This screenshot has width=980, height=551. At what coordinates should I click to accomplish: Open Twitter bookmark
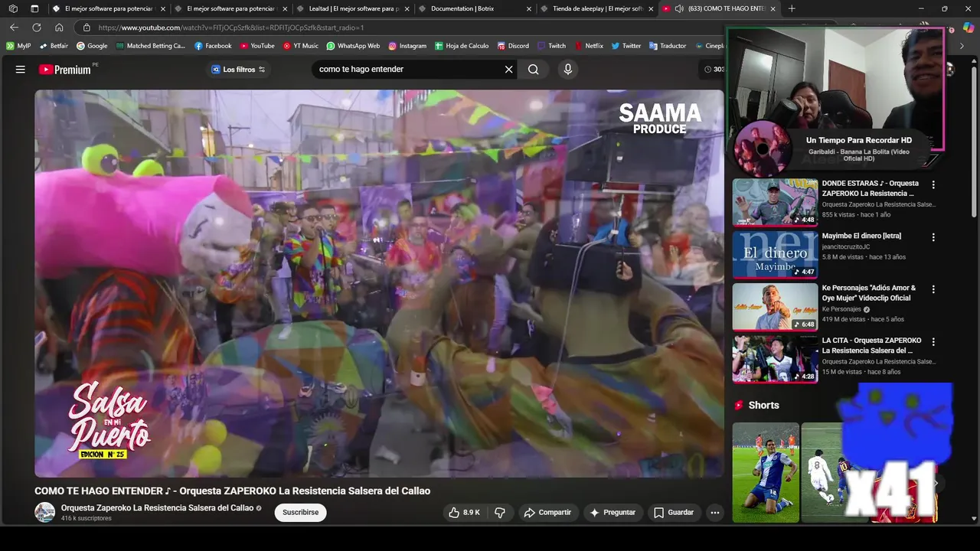point(626,46)
